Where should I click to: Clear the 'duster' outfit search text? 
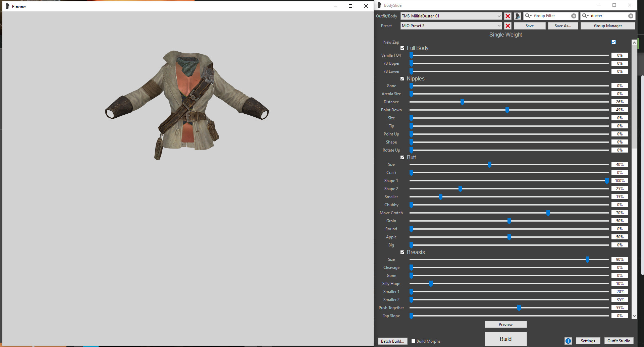tap(631, 16)
